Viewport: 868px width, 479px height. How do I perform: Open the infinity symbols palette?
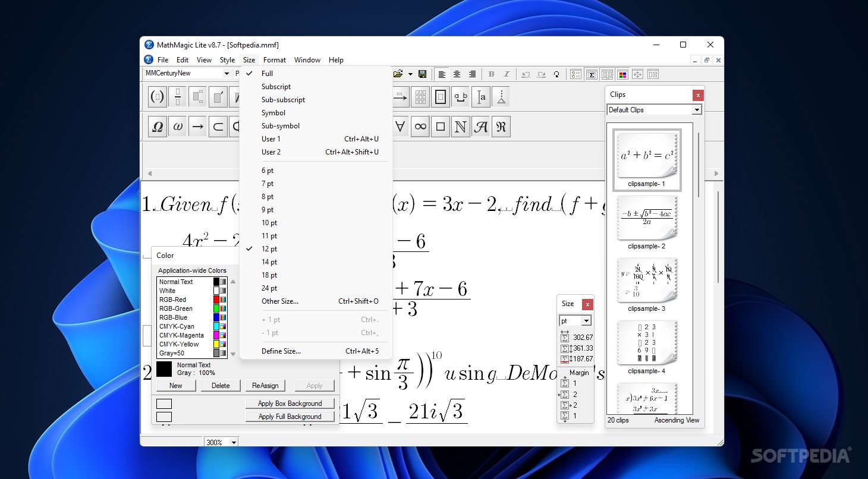click(x=420, y=127)
